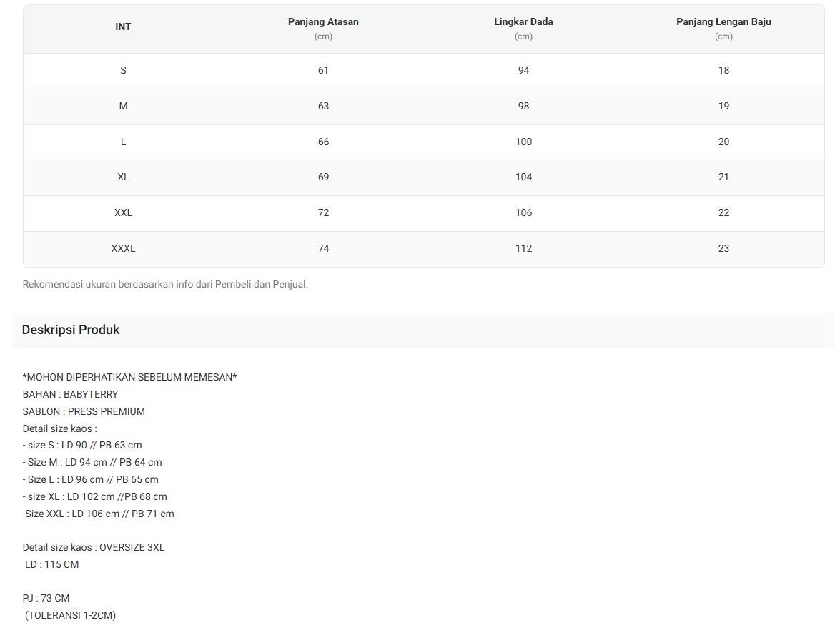Click the Deskripsi Produk section heading
Viewport: 840px width, 628px height.
71,330
